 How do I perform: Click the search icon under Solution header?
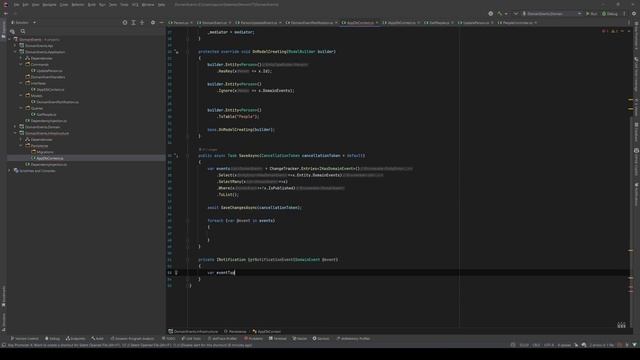click(23, 31)
